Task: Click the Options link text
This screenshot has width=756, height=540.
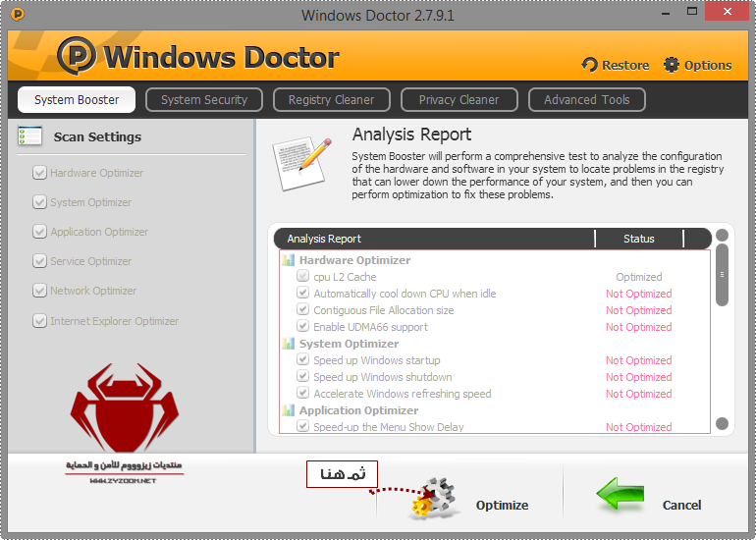Action: point(708,65)
